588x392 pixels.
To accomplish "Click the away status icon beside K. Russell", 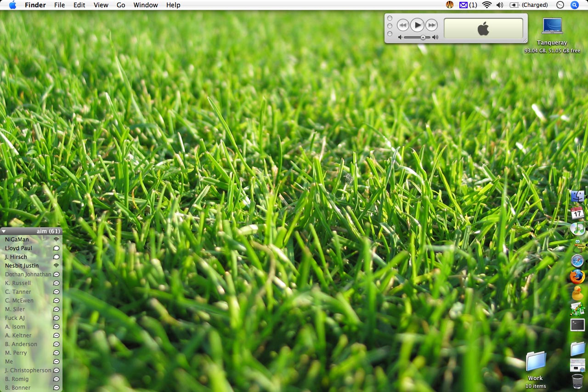I will tap(57, 283).
